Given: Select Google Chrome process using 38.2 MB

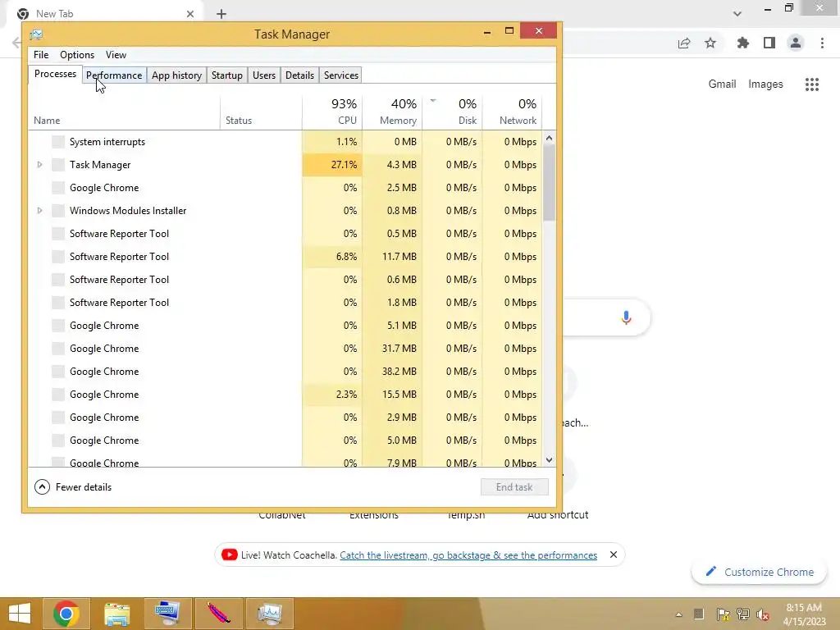Looking at the screenshot, I should 285,372.
